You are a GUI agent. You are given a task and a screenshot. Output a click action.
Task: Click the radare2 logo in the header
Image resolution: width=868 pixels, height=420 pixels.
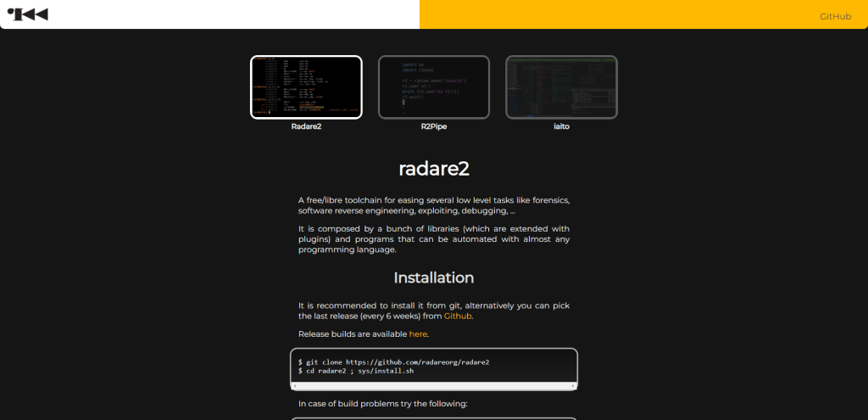click(x=28, y=14)
